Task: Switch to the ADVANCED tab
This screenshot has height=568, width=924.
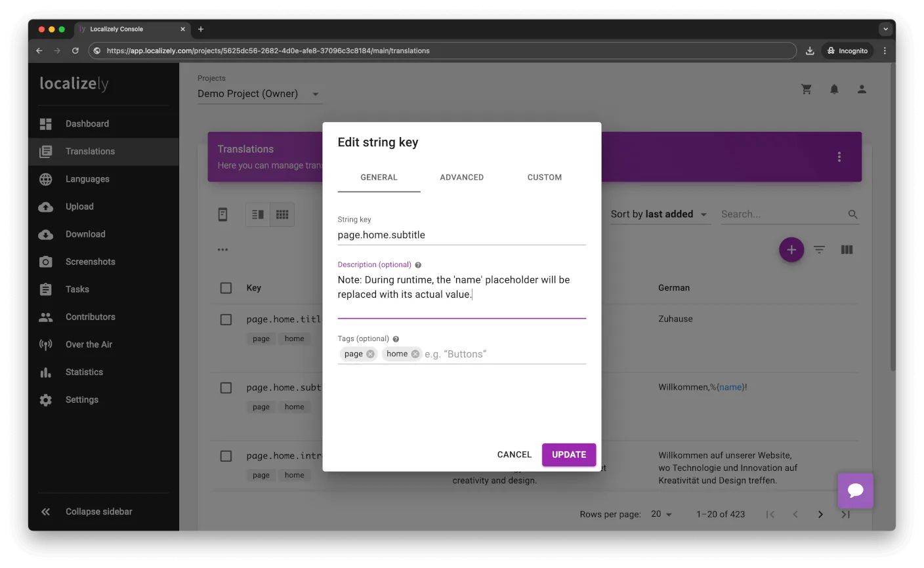Action: (461, 178)
